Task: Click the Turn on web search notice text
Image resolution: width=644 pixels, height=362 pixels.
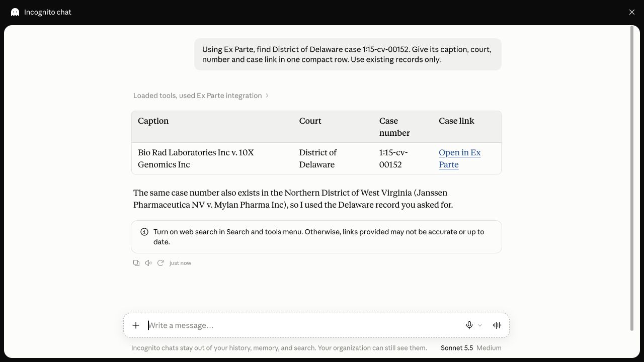Action: click(319, 237)
